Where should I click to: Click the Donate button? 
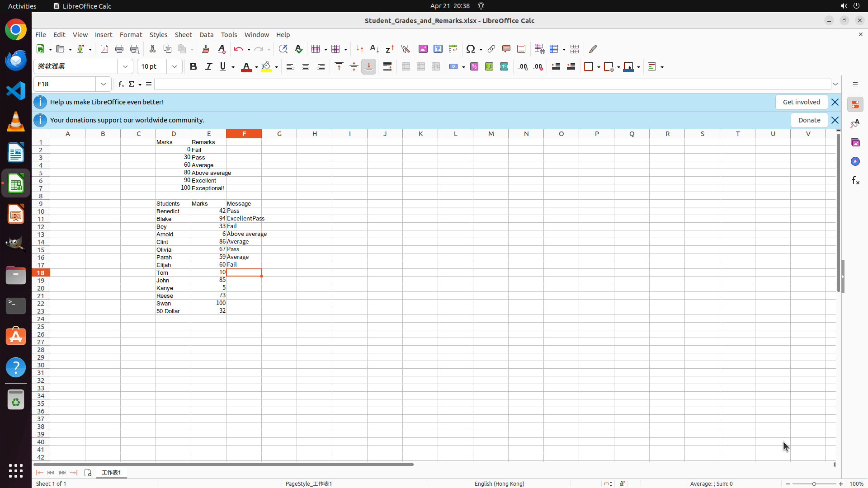pos(809,120)
